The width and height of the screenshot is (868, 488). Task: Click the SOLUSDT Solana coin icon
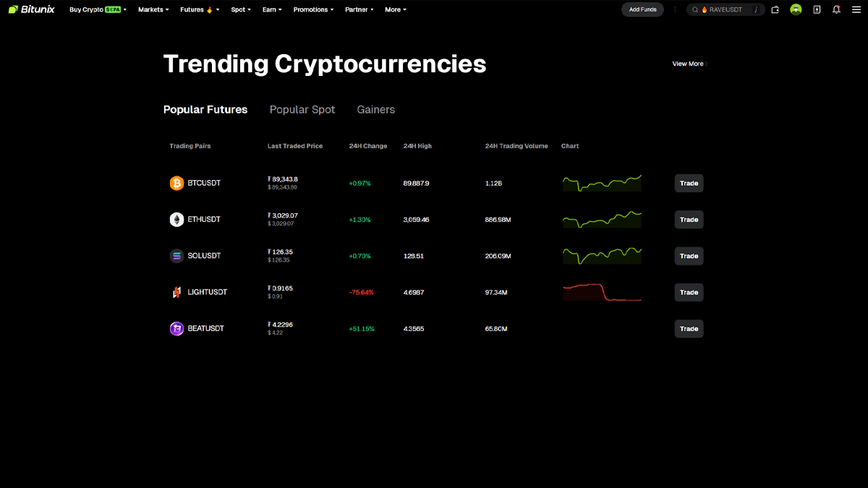(x=176, y=256)
